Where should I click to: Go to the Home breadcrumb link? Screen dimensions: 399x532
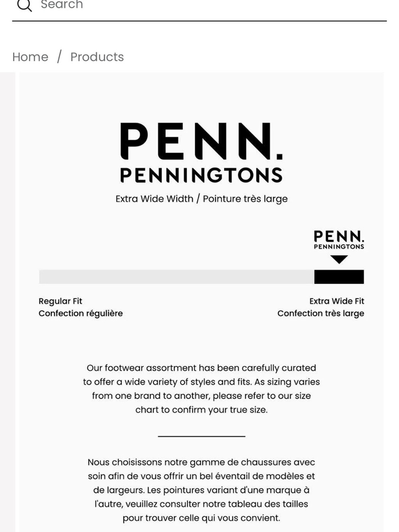[x=30, y=57]
